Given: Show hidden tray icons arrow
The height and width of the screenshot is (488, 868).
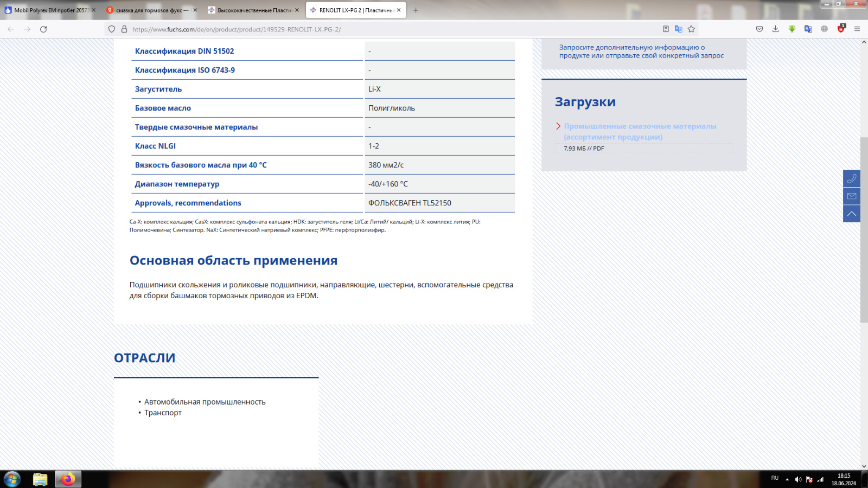Looking at the screenshot, I should (787, 479).
